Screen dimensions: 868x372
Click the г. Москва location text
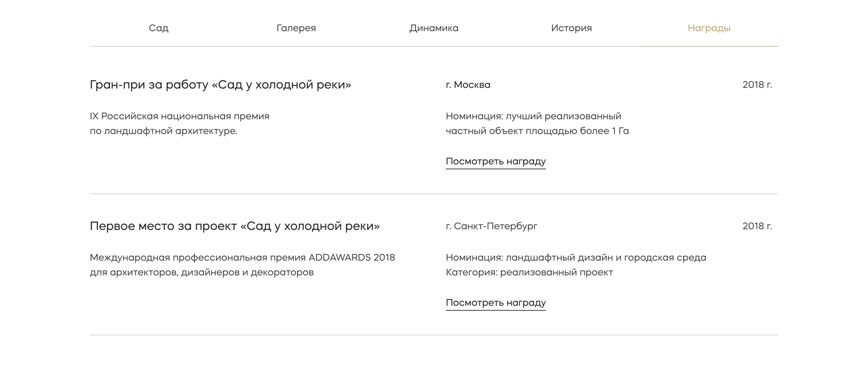(468, 85)
